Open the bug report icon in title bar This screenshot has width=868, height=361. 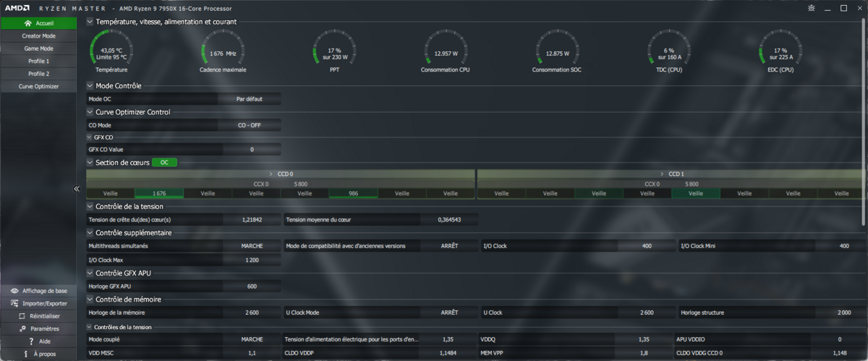811,8
